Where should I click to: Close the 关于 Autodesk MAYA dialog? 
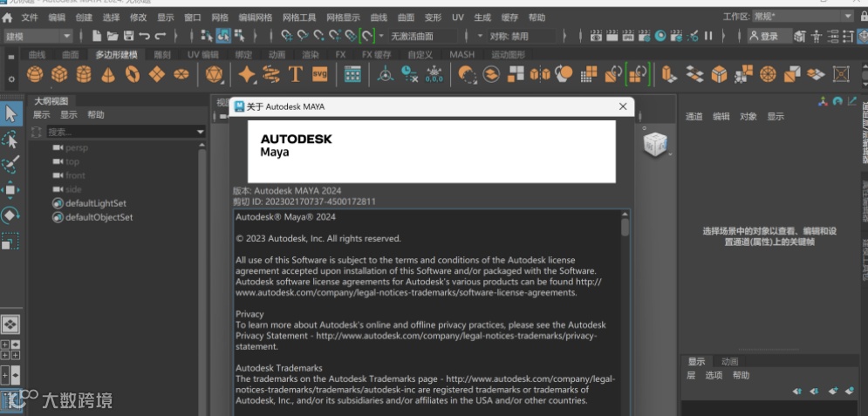click(623, 106)
